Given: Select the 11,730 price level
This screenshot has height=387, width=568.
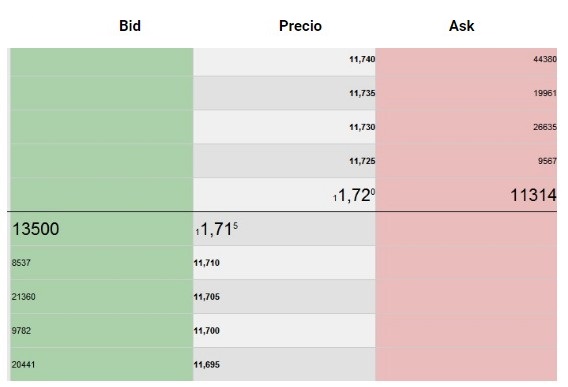Looking at the screenshot, I should pos(362,127).
